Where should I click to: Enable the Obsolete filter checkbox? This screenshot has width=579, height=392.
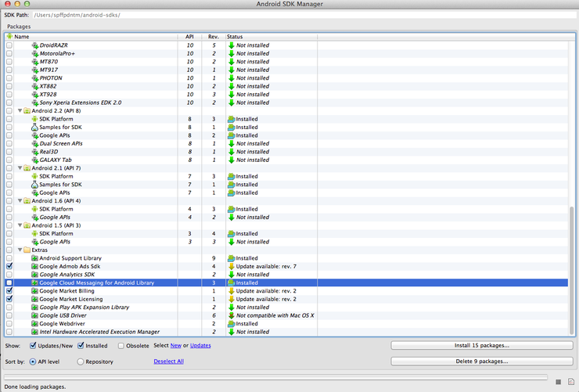(120, 346)
